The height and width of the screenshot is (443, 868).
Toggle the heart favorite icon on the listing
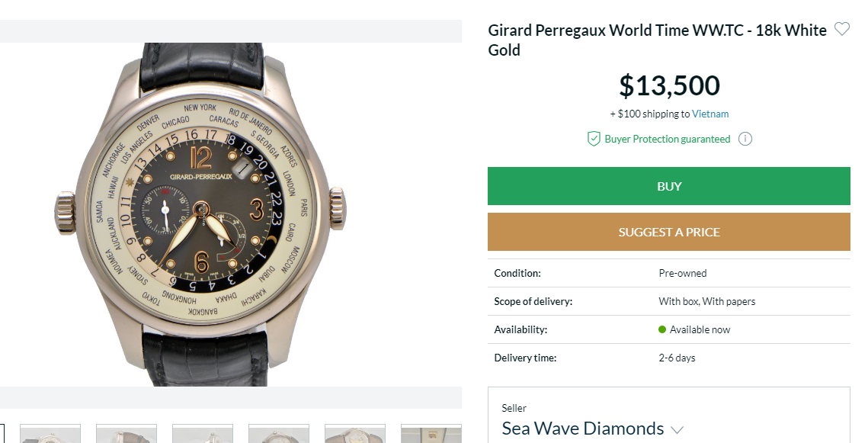point(842,28)
